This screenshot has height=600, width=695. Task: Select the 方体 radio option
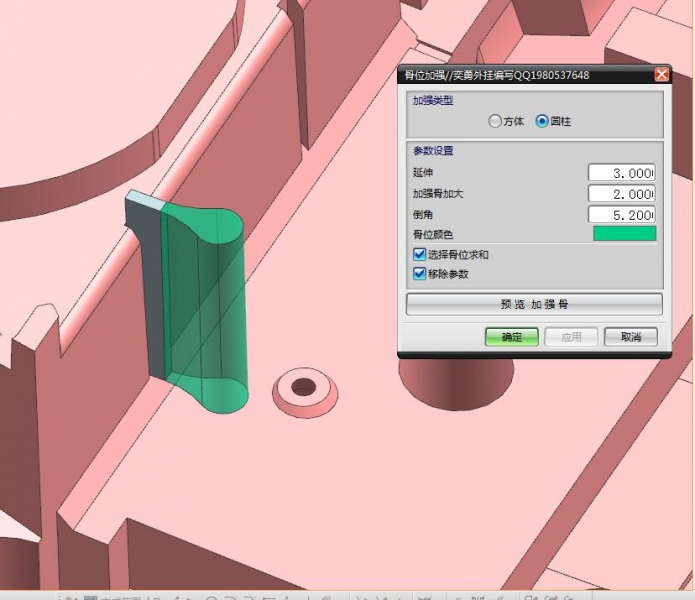pyautogui.click(x=496, y=121)
